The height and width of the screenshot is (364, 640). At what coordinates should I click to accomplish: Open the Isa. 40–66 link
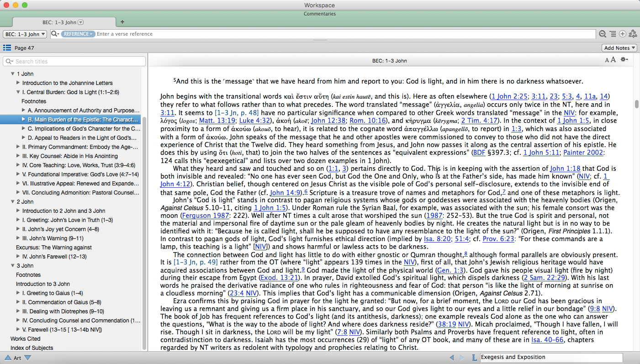pyautogui.click(x=547, y=340)
